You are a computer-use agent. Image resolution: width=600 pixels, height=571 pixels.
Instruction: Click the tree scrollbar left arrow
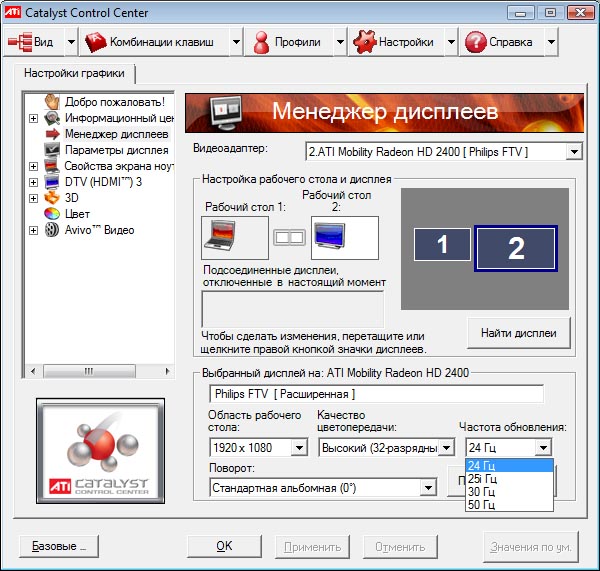[x=33, y=371]
